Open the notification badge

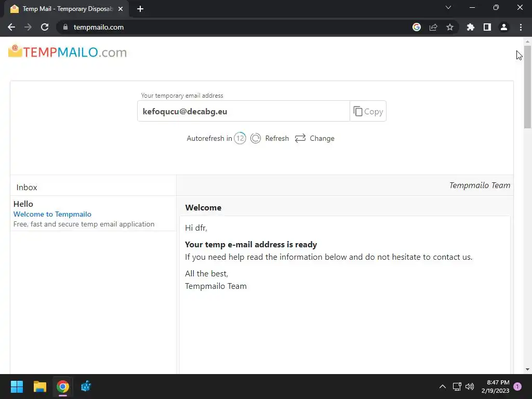517,387
